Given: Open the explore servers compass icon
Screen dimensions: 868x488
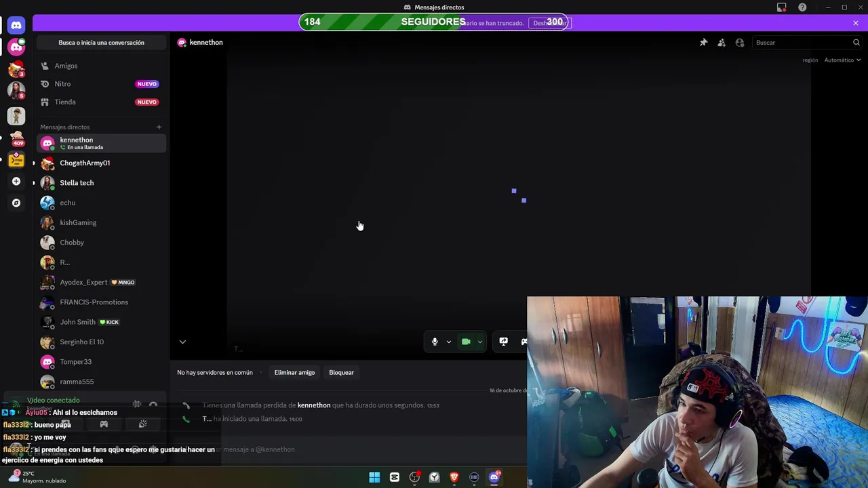Looking at the screenshot, I should click(16, 203).
